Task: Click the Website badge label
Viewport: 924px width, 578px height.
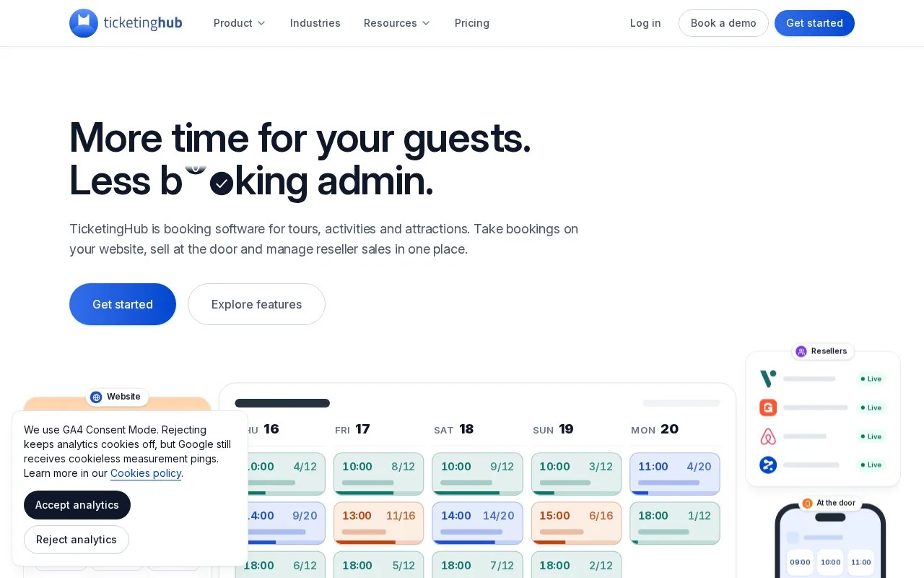Action: pos(123,397)
